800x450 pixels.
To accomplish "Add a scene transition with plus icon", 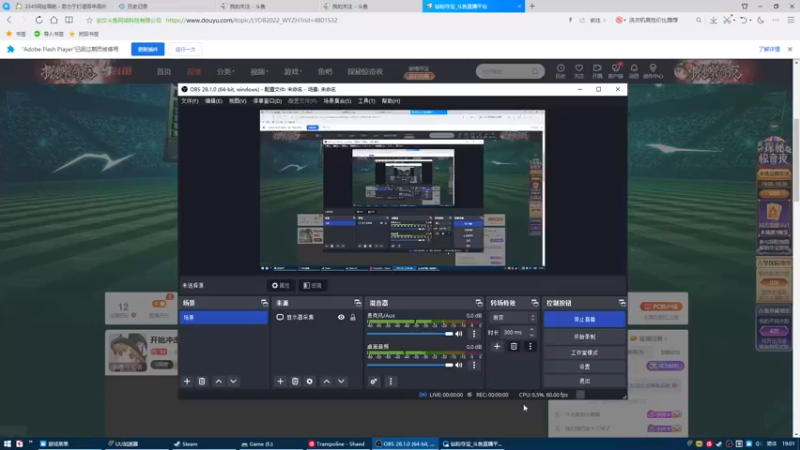I will point(497,346).
